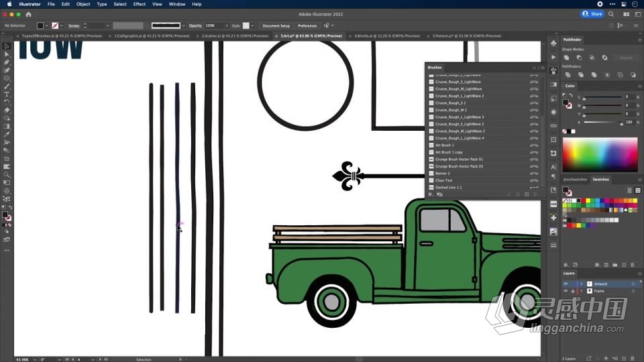Image resolution: width=644 pixels, height=362 pixels.
Task: Collapse Brushes panel with double-arrow
Action: pyautogui.click(x=535, y=68)
